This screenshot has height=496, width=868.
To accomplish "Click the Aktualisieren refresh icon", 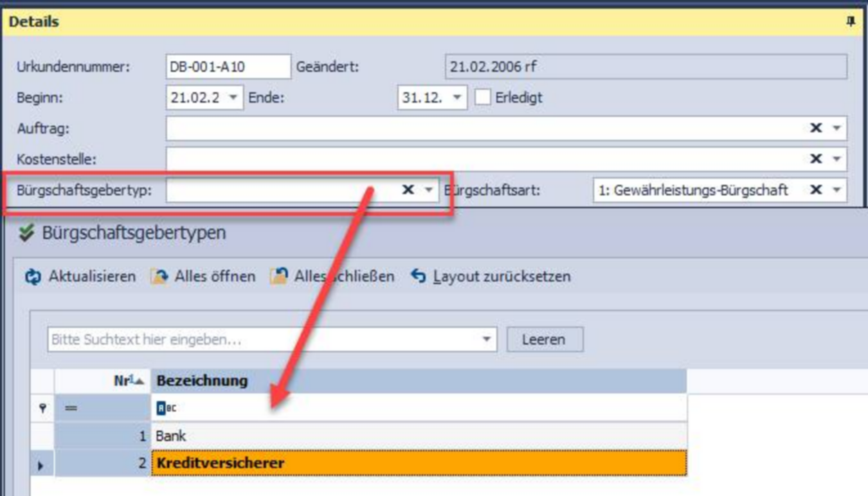I will (32, 277).
